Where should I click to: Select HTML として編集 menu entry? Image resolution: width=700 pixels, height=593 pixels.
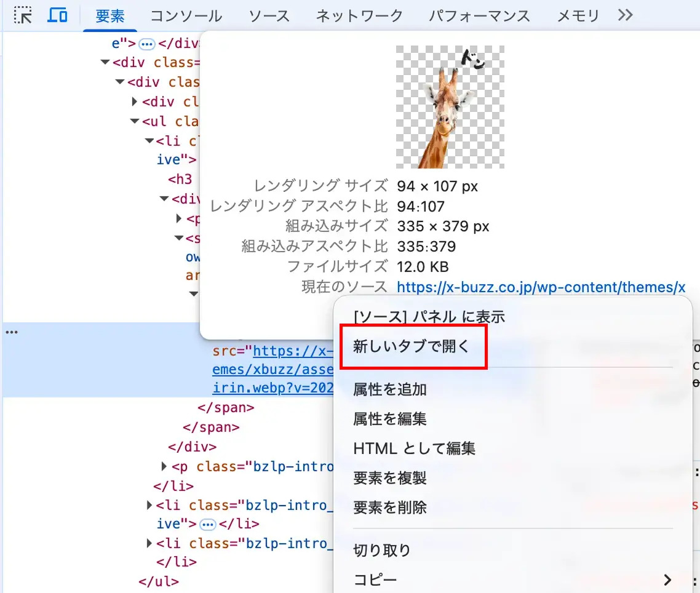[x=415, y=448]
